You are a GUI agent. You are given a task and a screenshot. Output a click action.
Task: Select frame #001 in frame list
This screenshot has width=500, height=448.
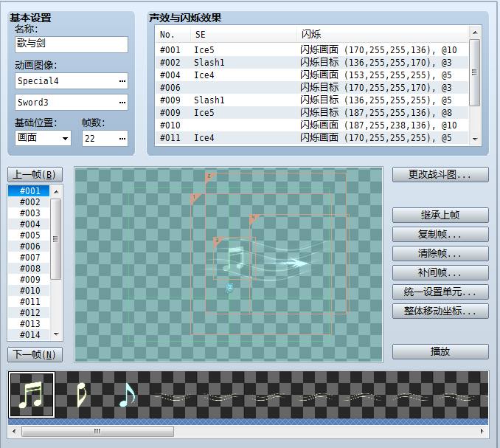click(x=29, y=191)
